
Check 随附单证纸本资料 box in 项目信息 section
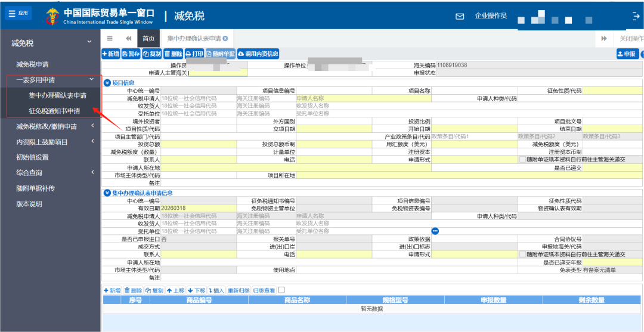pyautogui.click(x=522, y=160)
